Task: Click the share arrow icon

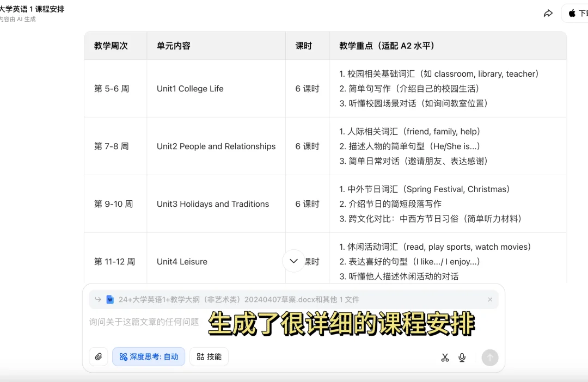Action: pos(548,14)
